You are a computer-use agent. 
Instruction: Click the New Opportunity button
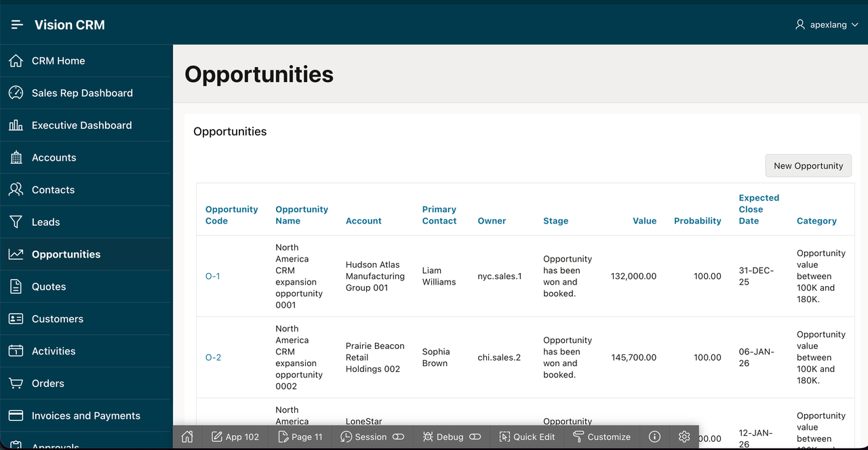click(808, 166)
